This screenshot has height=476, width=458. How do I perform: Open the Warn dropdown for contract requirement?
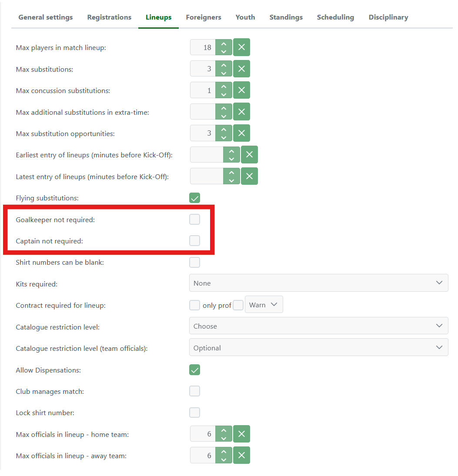[264, 305]
